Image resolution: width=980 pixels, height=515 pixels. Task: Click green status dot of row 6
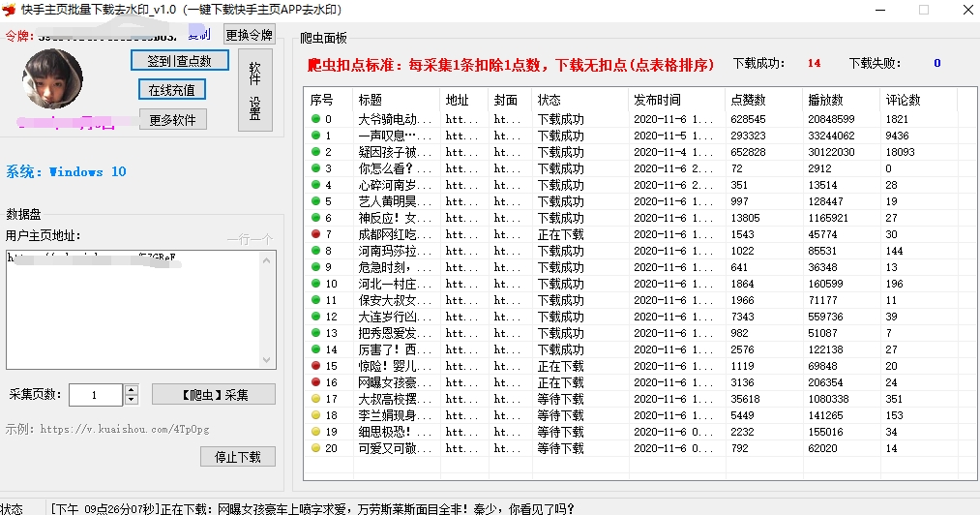(x=315, y=217)
